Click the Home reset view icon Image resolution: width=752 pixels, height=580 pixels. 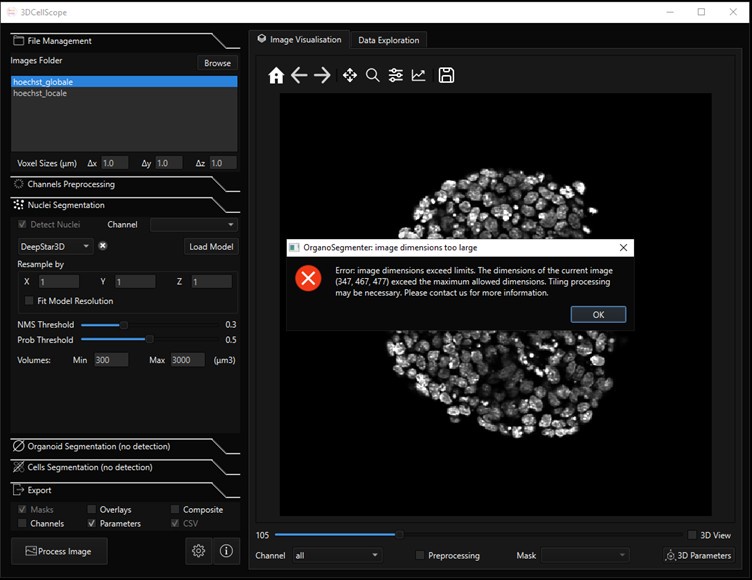click(276, 76)
